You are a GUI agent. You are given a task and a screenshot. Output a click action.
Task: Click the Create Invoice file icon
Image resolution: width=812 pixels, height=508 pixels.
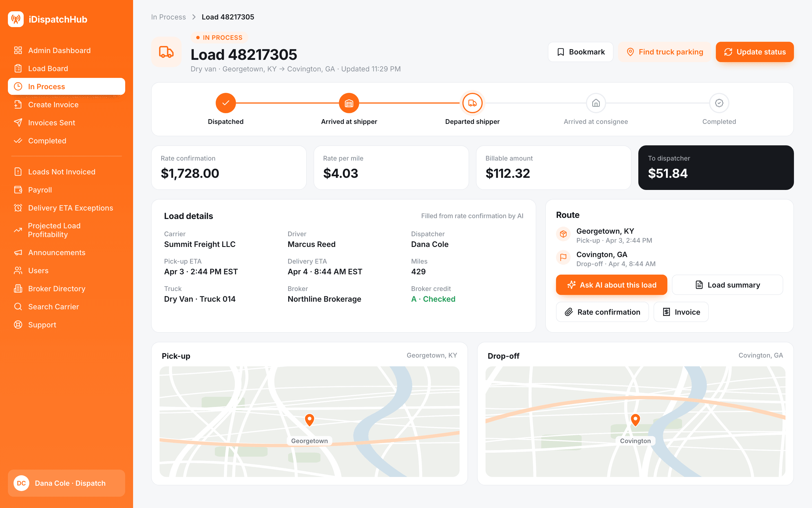18,104
